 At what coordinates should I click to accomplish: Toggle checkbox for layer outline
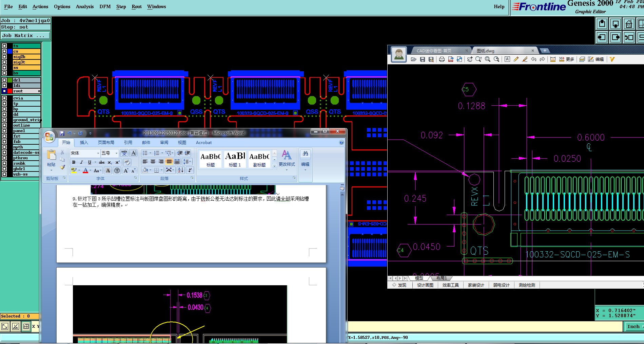(4, 125)
